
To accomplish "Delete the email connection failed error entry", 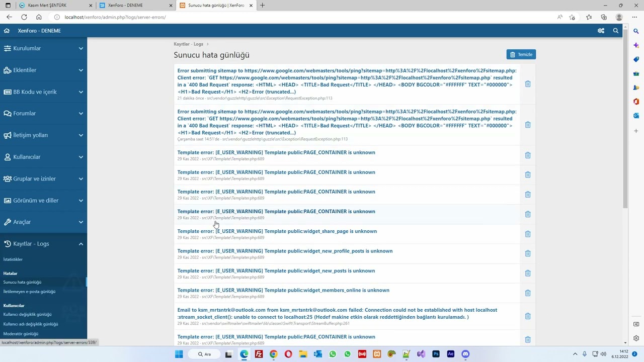I will pos(528,316).
